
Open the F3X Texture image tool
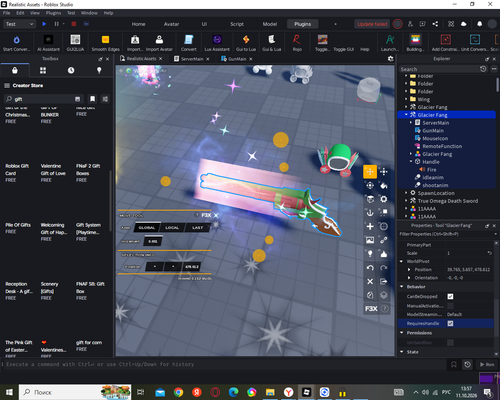point(370,240)
